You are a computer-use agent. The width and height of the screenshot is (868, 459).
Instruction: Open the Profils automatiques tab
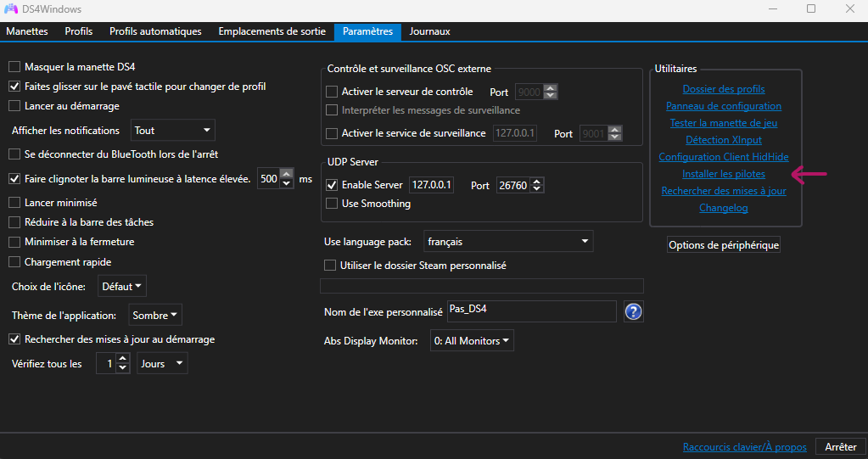click(155, 31)
